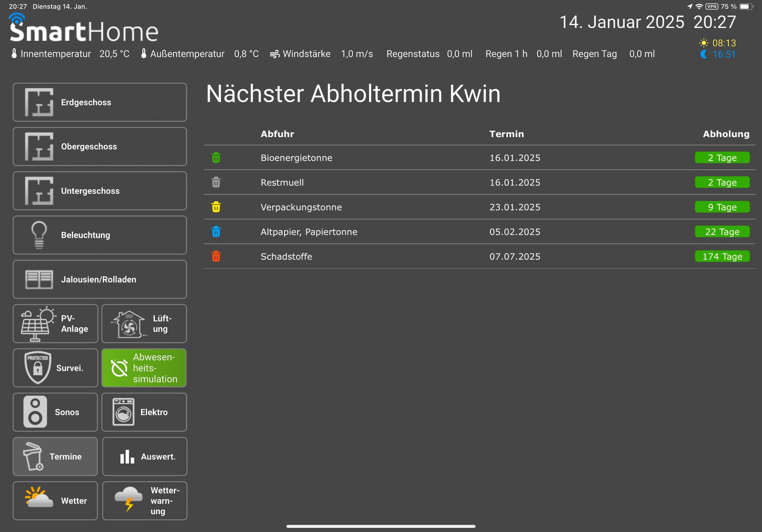762x532 pixels.
Task: Click the Survei. protected shield icon
Action: pos(38,368)
